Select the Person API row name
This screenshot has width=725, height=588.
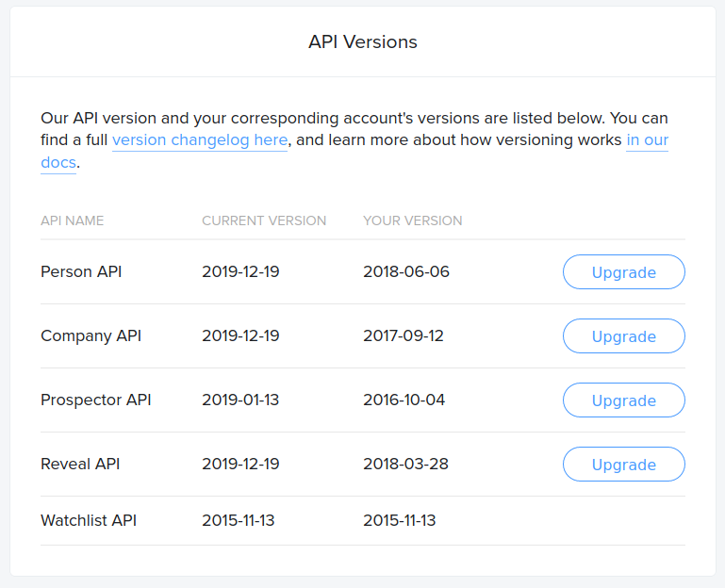click(81, 272)
